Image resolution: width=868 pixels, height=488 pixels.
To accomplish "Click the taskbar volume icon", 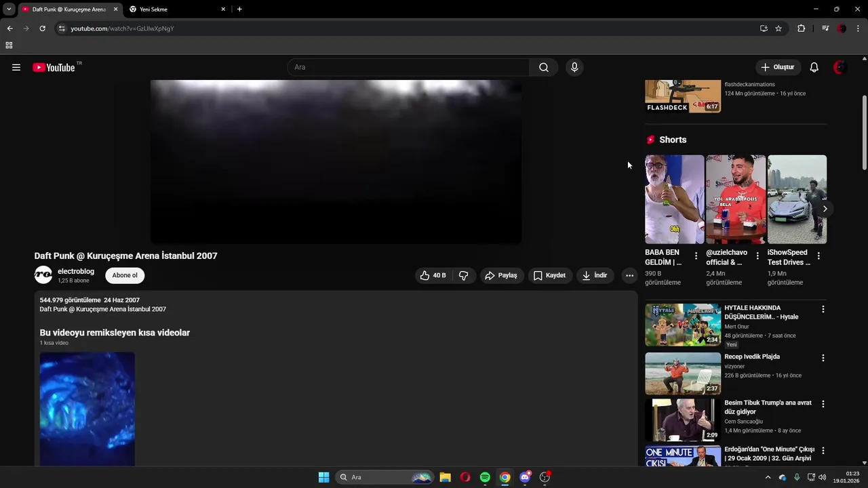I will 823,477.
